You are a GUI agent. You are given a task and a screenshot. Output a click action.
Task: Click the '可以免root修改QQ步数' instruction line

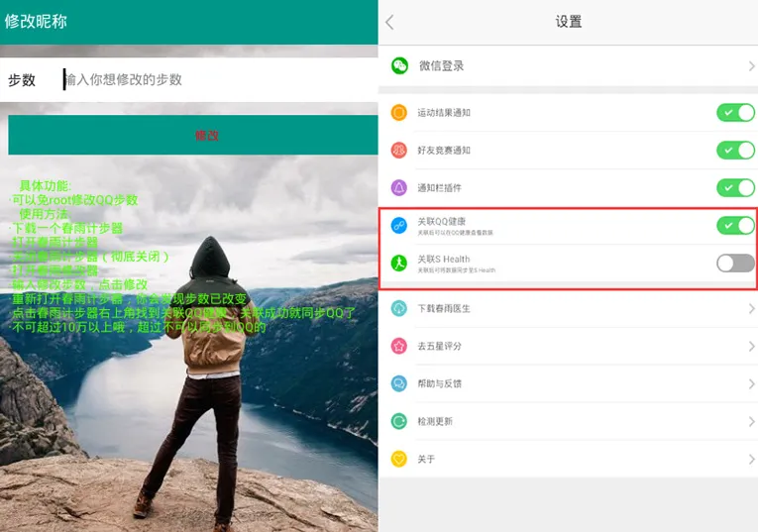74,199
